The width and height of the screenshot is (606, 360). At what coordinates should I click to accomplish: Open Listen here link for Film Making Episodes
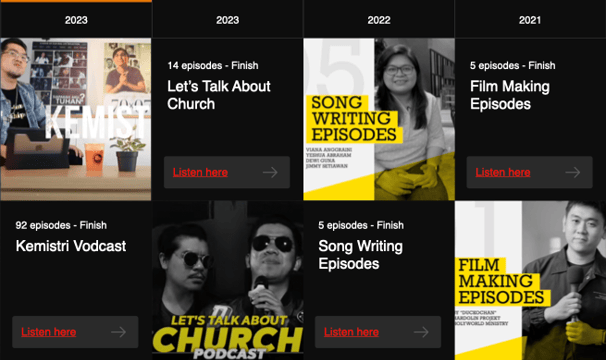[503, 172]
